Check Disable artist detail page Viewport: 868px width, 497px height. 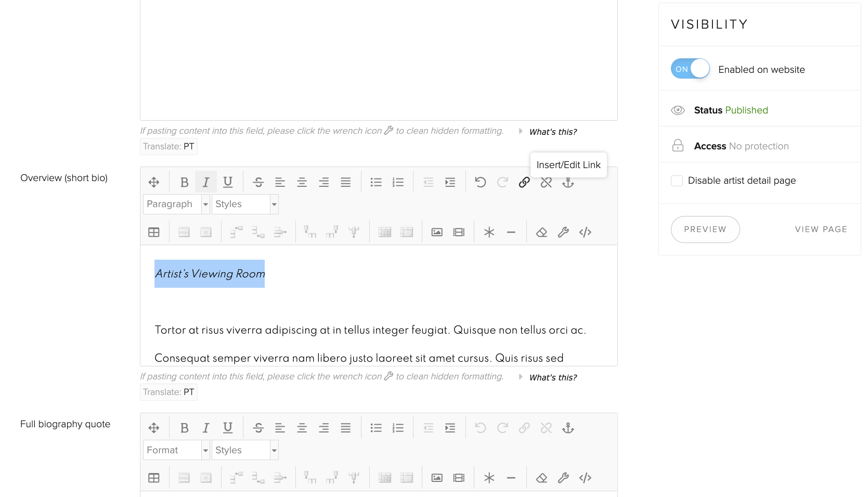coord(677,181)
